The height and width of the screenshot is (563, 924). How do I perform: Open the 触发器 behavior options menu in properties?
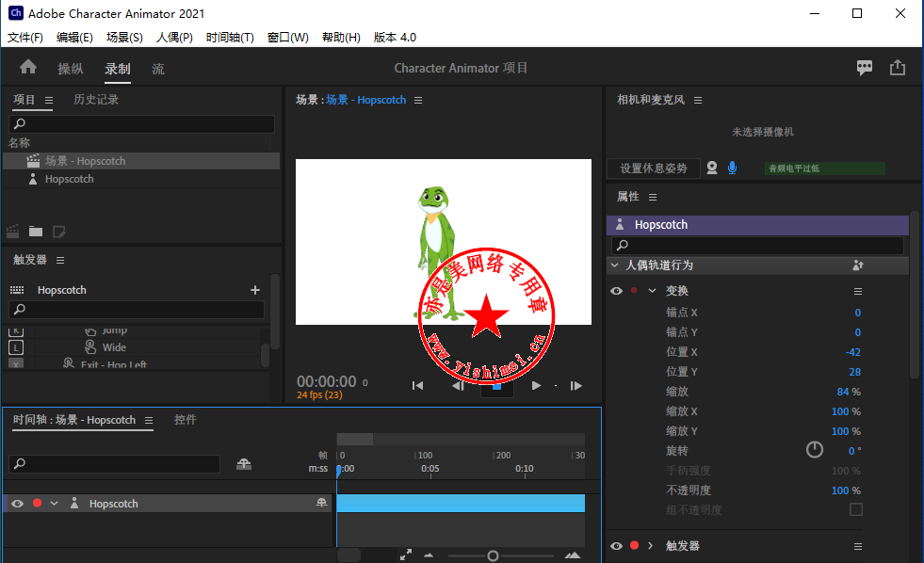tap(858, 546)
